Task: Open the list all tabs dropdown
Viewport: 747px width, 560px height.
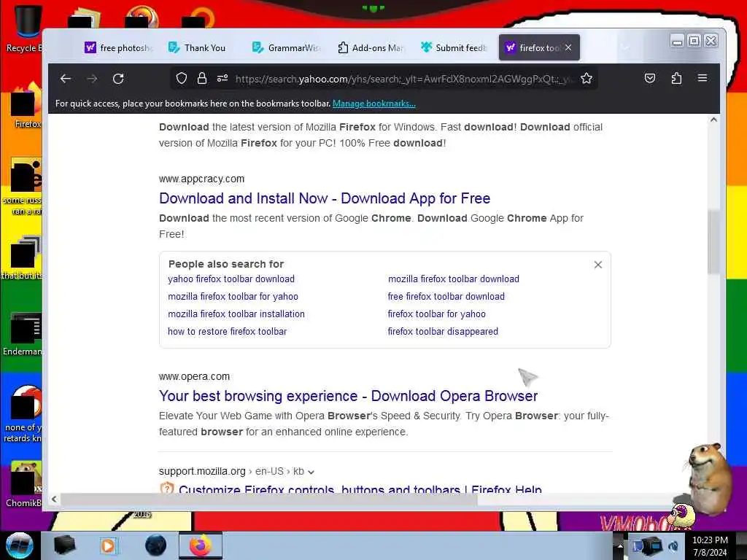Action: click(x=625, y=47)
